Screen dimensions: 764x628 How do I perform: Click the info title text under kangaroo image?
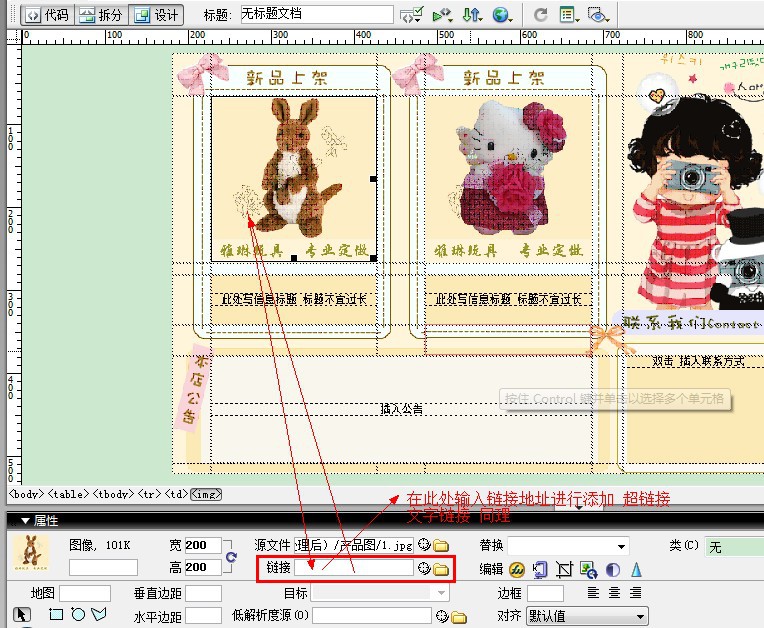[294, 299]
